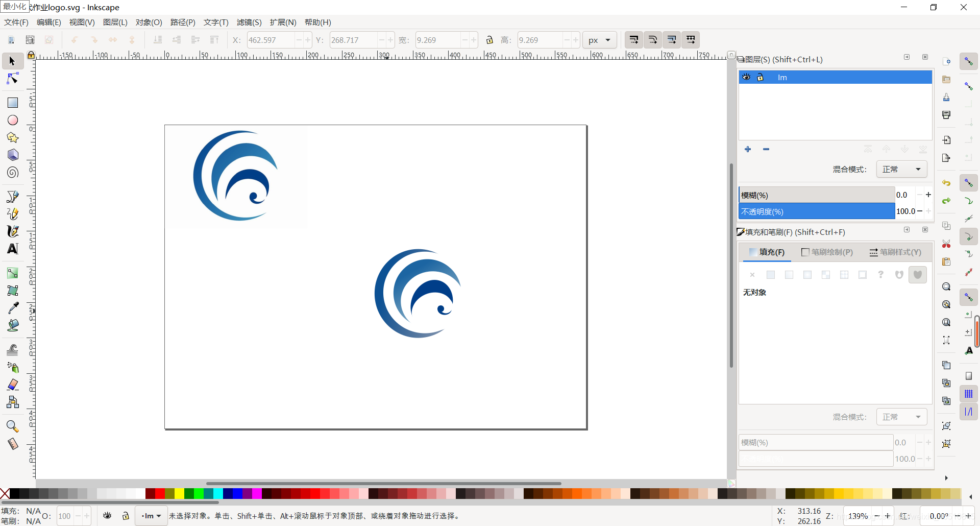Select the Connector tool
The width and height of the screenshot is (980, 526).
[12, 402]
